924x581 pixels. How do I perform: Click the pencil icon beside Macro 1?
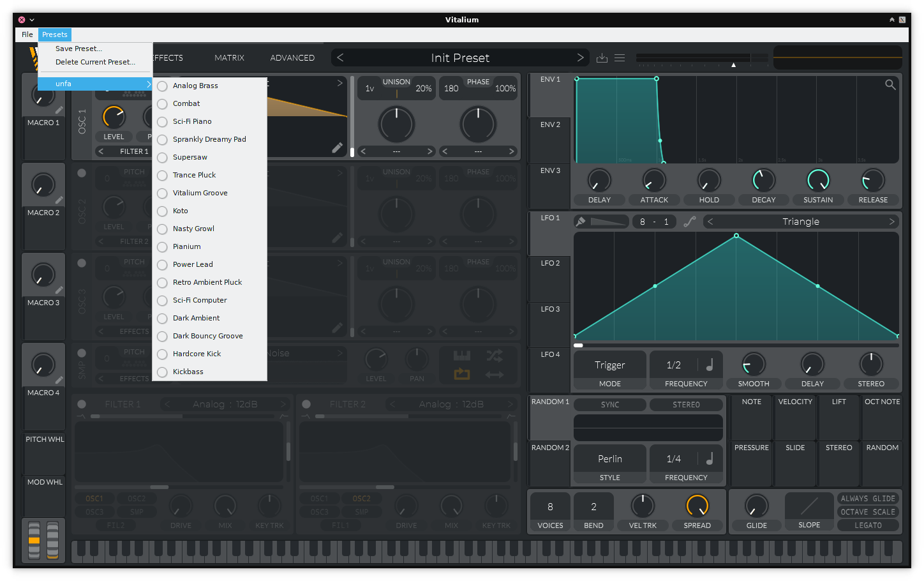pos(59,110)
